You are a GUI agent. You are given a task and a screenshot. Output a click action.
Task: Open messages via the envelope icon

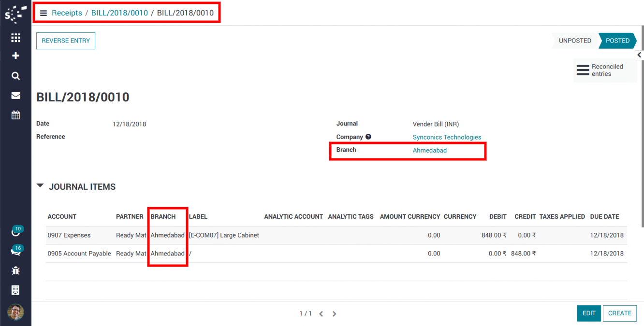pyautogui.click(x=15, y=96)
